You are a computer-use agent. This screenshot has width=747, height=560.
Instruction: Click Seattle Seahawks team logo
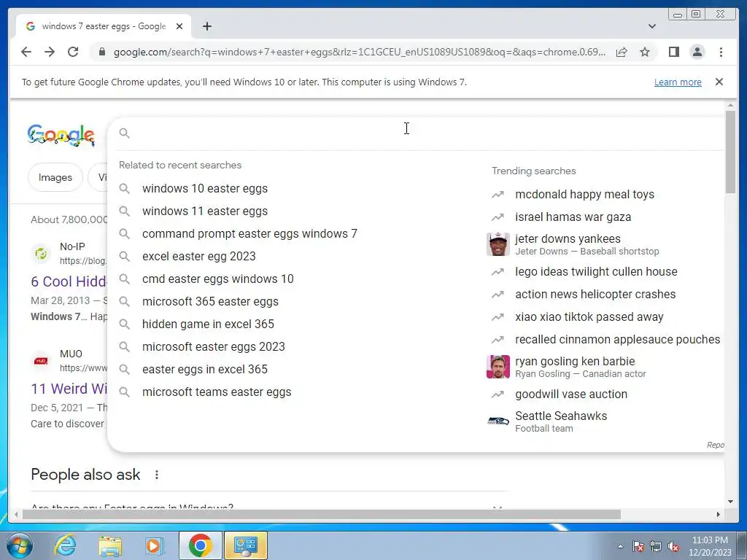coord(498,421)
